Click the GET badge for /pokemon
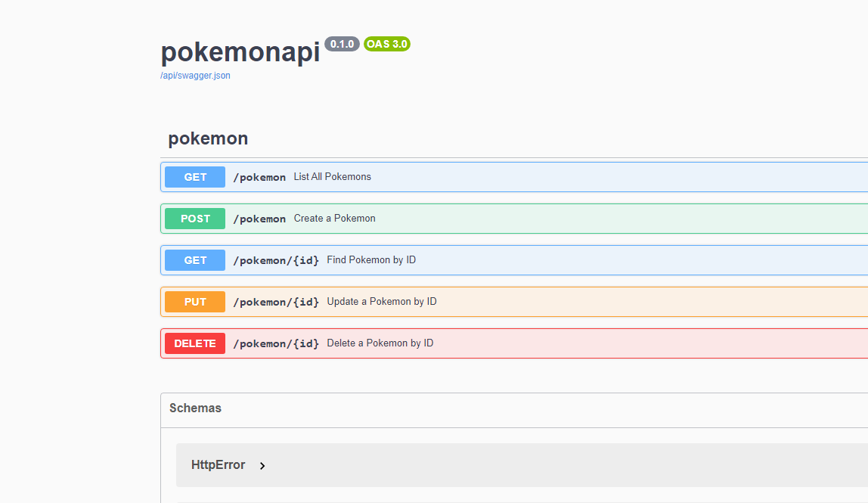Screen dimensions: 868x503 (194, 176)
